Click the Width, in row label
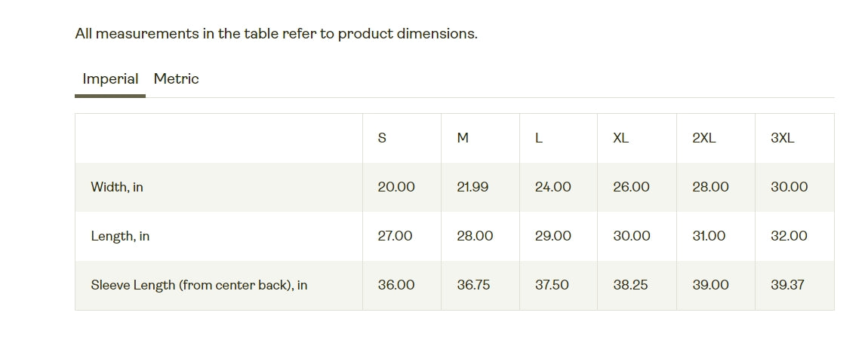868x337 pixels. (x=117, y=187)
